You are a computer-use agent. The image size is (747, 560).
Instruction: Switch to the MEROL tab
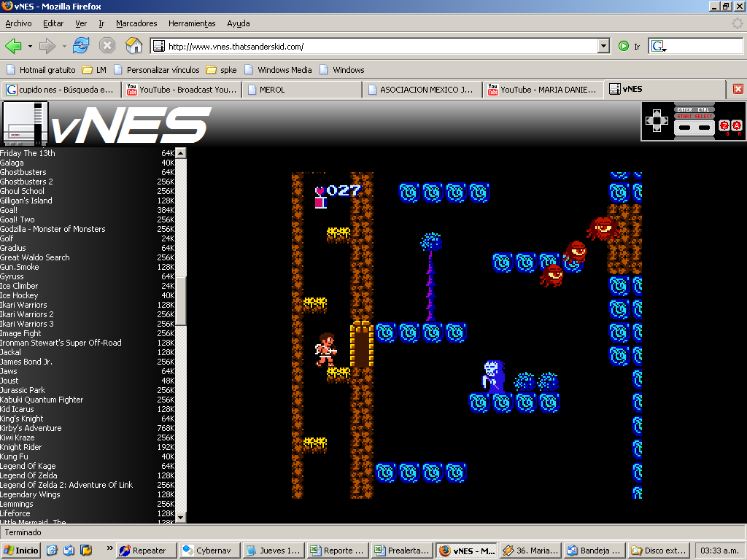tap(302, 90)
